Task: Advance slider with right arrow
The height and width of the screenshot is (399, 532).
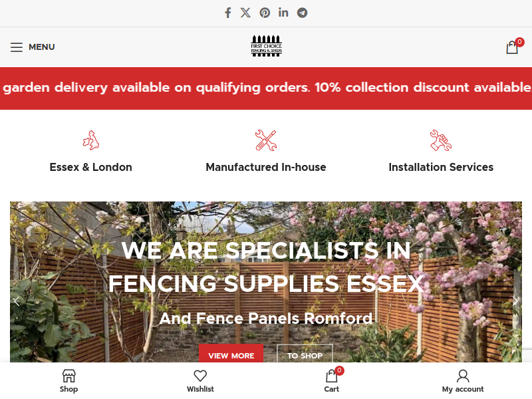Action: [x=515, y=301]
